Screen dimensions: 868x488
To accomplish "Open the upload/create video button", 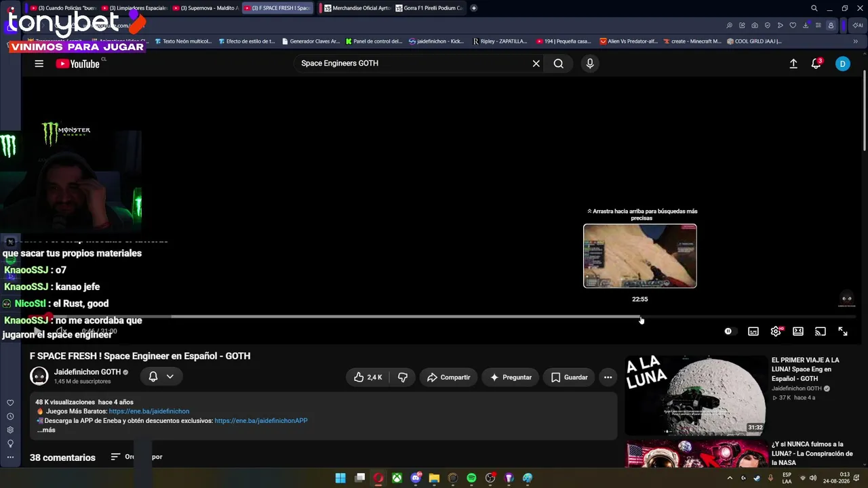I will (x=793, y=64).
